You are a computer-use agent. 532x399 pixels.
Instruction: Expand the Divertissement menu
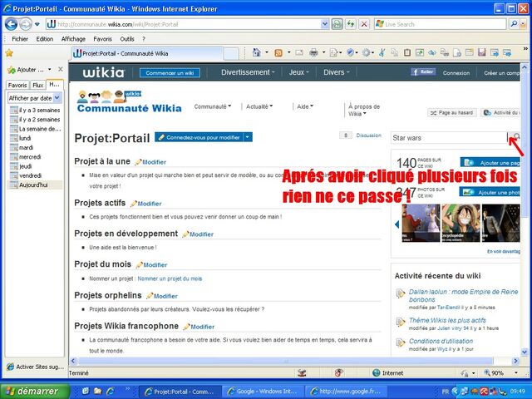248,72
